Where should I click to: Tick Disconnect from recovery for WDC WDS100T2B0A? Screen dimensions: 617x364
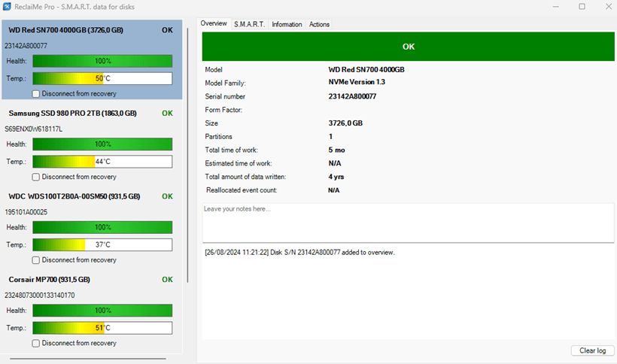[36, 260]
